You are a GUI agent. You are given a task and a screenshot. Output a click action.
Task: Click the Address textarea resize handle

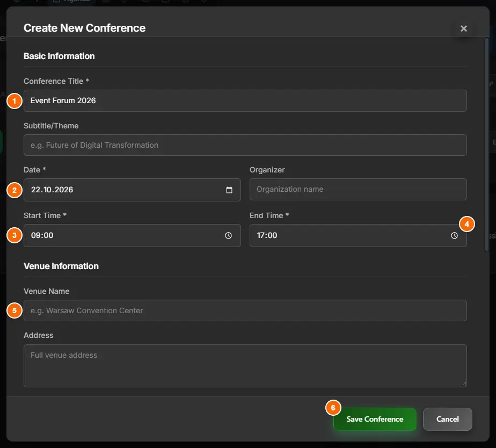(x=464, y=384)
